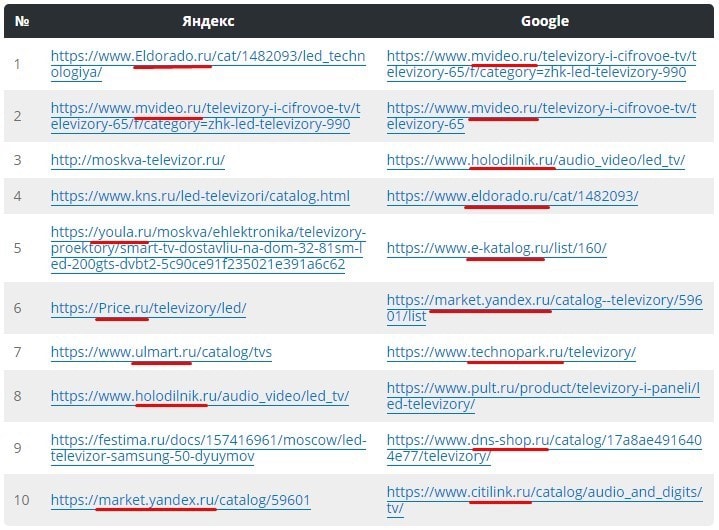Open the e-katalog.ru list/160 link
Image resolution: width=719 pixels, height=530 pixels.
pyautogui.click(x=496, y=248)
